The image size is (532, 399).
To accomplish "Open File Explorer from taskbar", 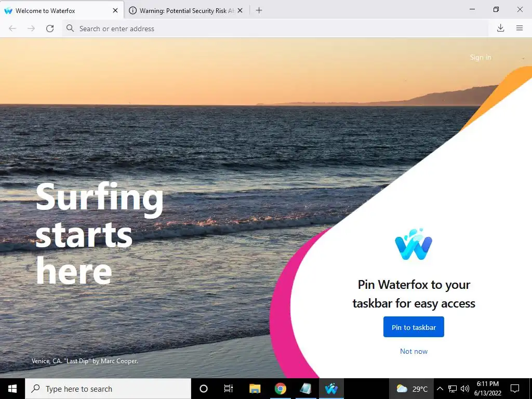I will 255,389.
